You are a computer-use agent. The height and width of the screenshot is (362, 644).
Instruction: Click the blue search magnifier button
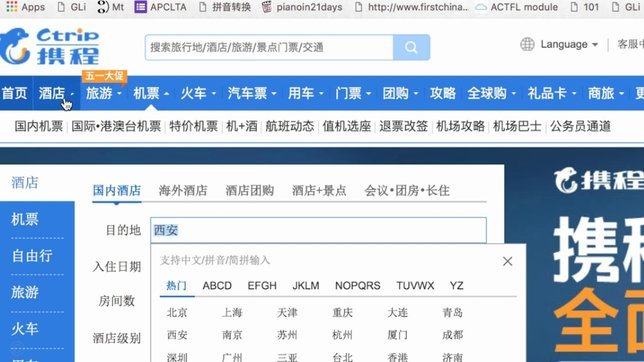click(411, 47)
